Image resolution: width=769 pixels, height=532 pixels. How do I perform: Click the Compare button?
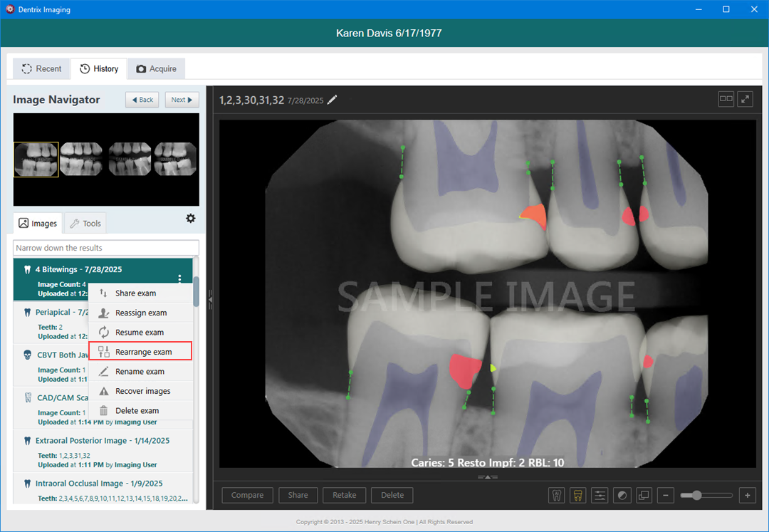247,495
